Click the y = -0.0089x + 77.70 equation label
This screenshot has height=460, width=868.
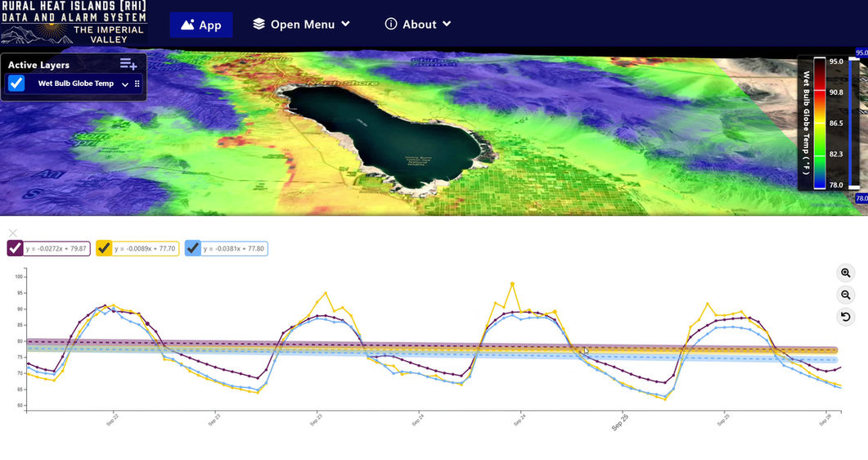pos(145,249)
